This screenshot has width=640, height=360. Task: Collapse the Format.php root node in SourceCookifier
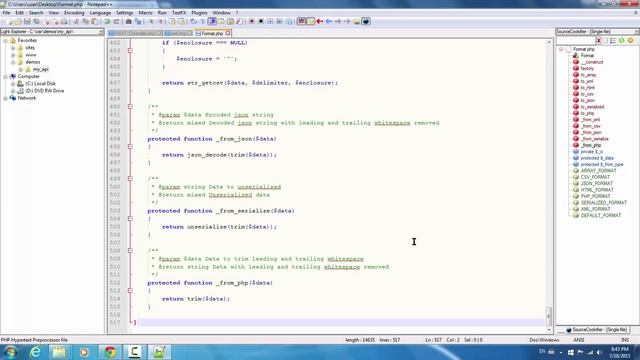[561, 49]
